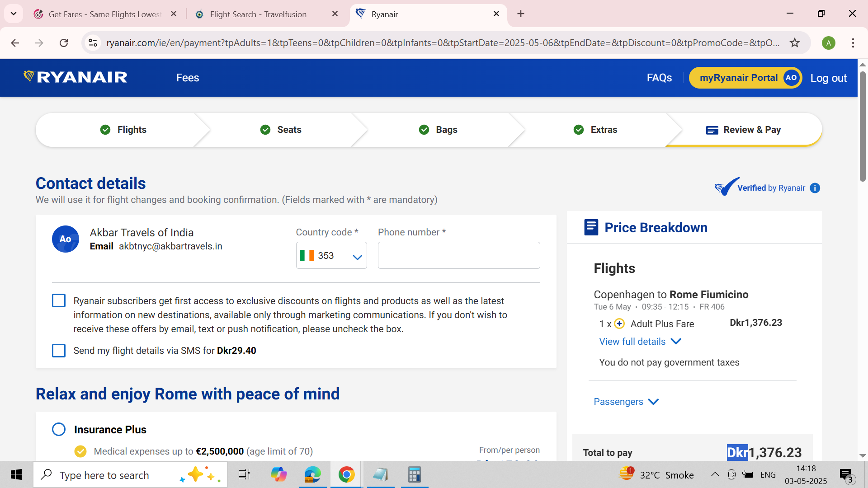Select the Insurance Plus radio button
The height and width of the screenshot is (488, 868).
59,429
